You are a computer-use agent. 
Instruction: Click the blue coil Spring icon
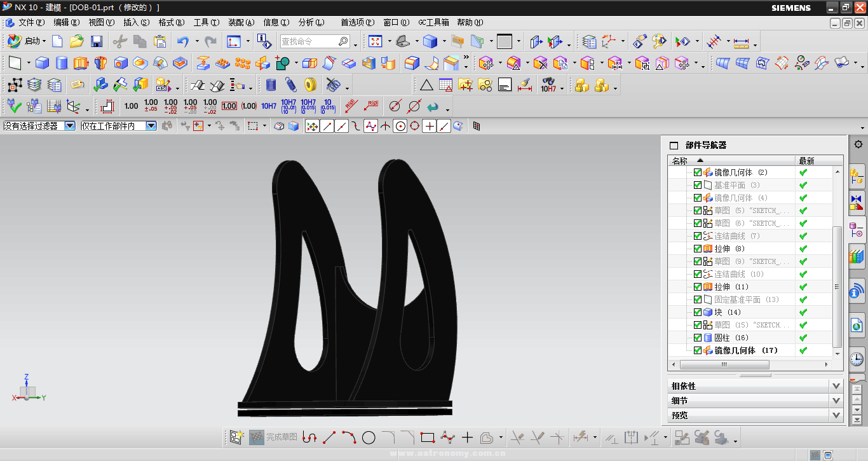tap(290, 85)
